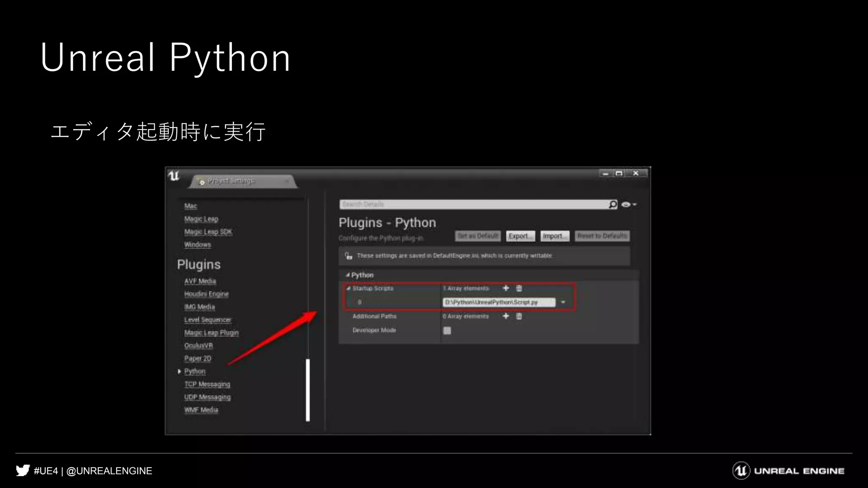Click the Startup Scripts label
This screenshot has width=868, height=488.
[x=373, y=288]
